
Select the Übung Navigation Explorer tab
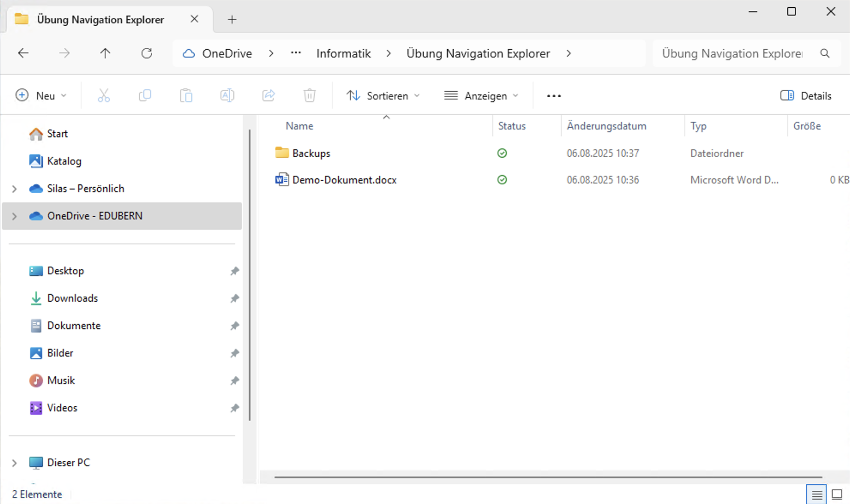point(100,19)
